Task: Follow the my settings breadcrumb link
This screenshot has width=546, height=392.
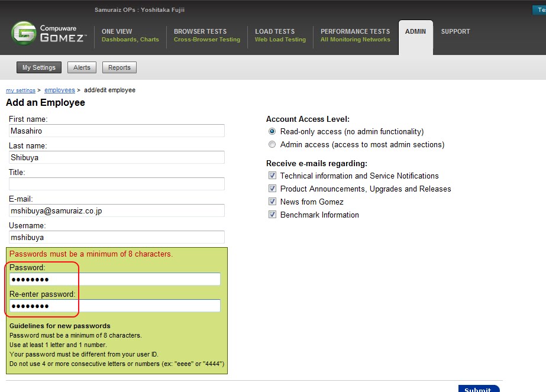Action: pyautogui.click(x=21, y=90)
